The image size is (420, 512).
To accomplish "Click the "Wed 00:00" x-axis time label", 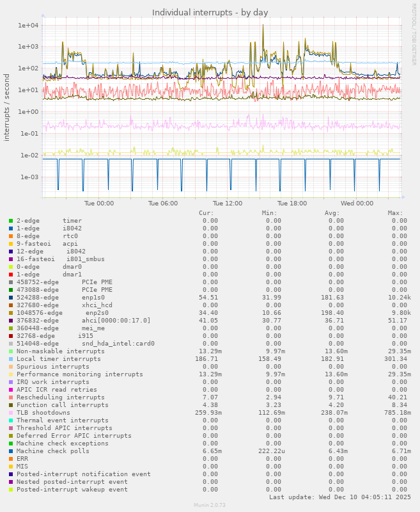I will (x=357, y=204).
